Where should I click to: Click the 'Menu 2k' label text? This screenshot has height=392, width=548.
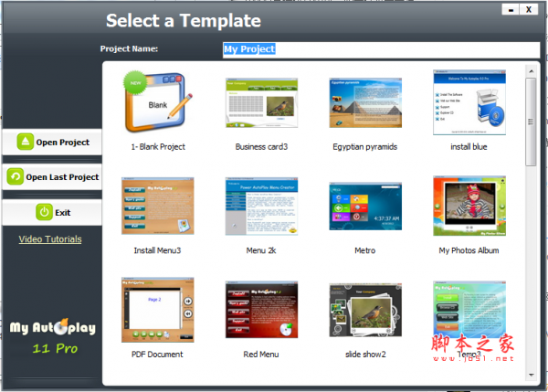tap(261, 250)
